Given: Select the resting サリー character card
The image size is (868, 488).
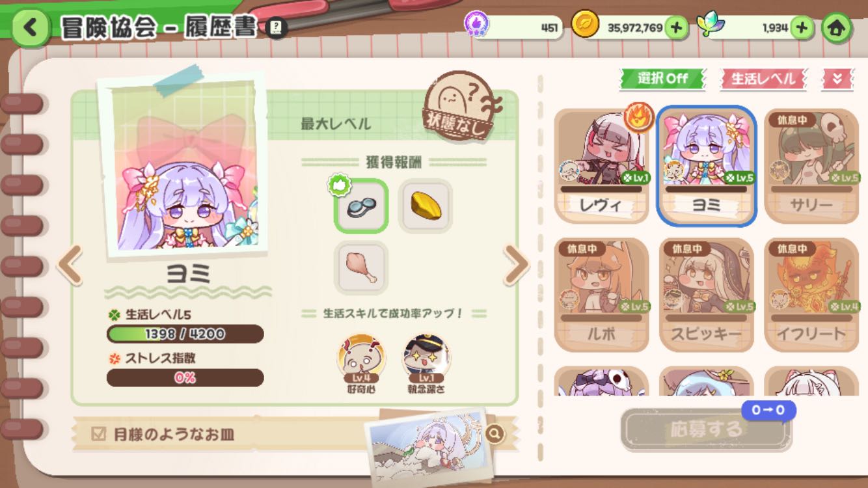Looking at the screenshot, I should coord(811,166).
